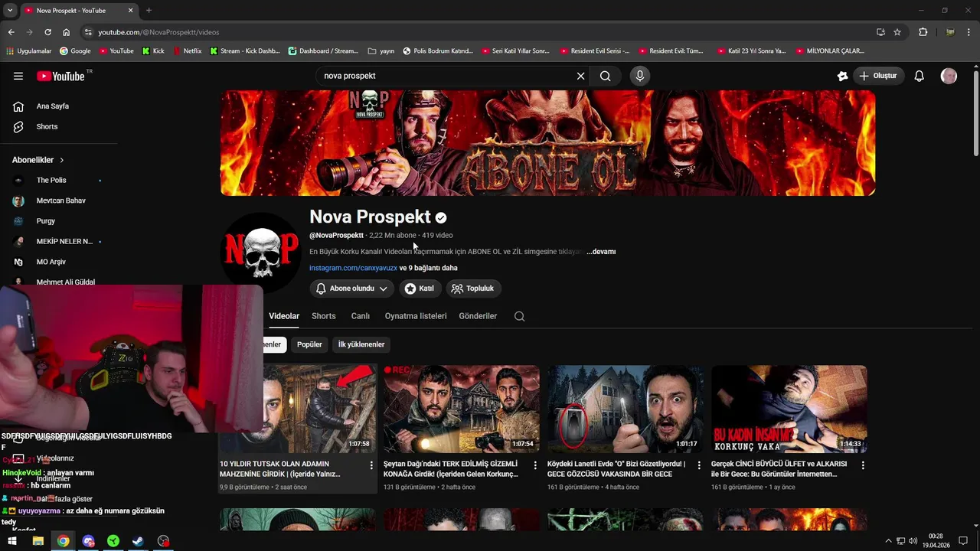
Task: View site information icon in address bar
Action: (x=88, y=32)
